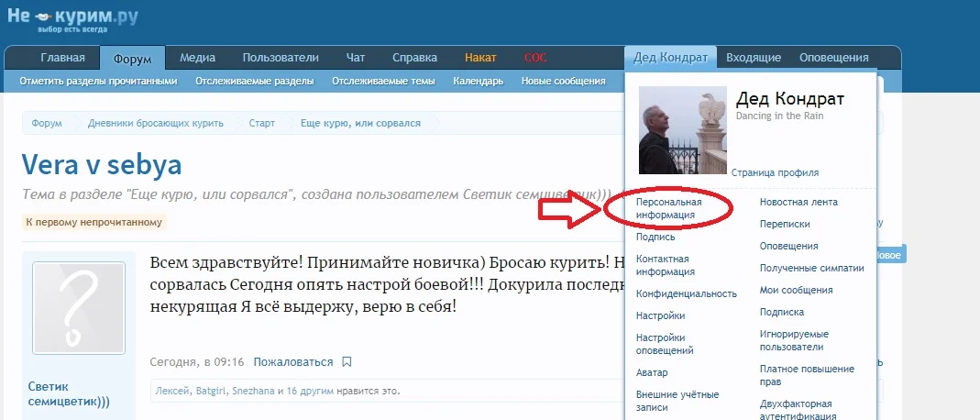Click the К первому непрочитанному button
The width and height of the screenshot is (980, 420).
point(94,222)
